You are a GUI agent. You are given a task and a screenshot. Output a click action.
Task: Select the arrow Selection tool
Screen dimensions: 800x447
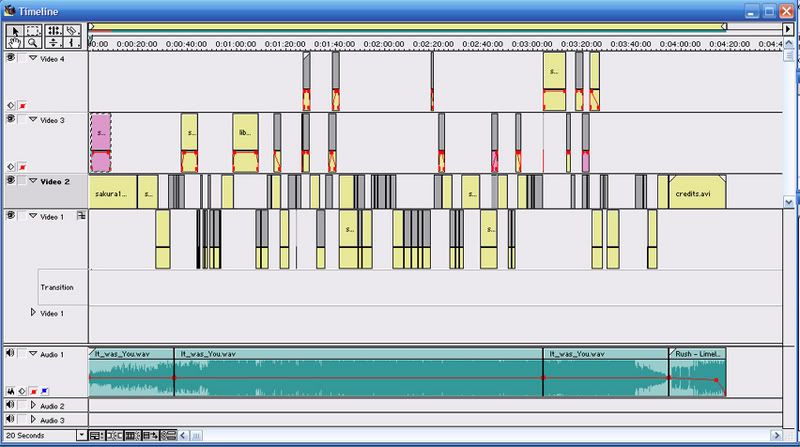coord(14,30)
